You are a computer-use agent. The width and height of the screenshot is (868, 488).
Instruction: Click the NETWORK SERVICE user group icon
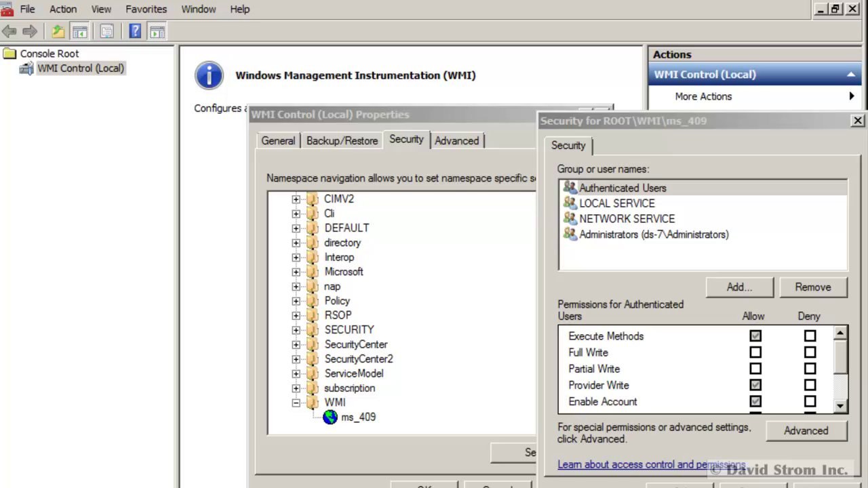[570, 218]
